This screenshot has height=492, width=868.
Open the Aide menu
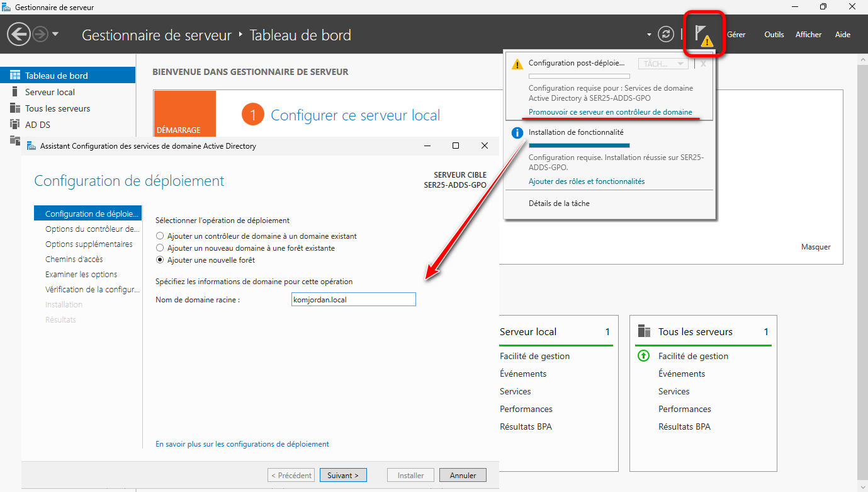[x=843, y=35]
